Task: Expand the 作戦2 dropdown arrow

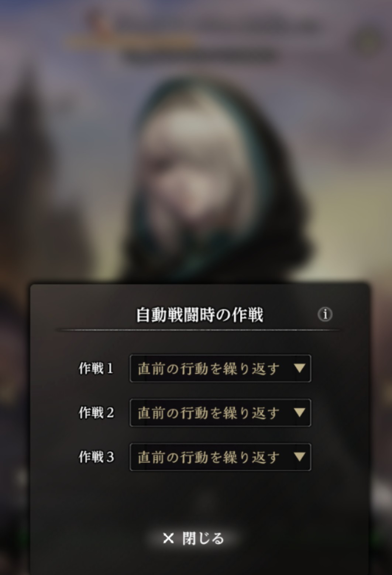Action: click(299, 413)
